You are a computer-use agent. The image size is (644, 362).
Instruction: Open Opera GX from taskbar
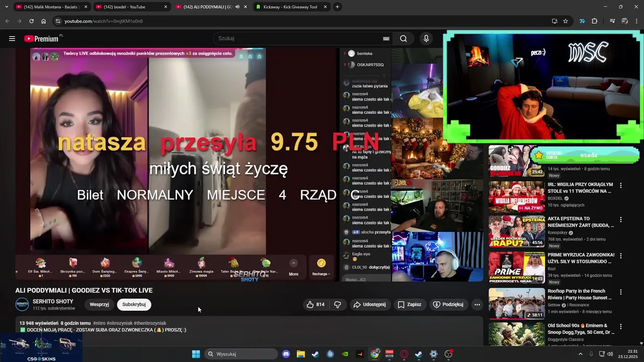(404, 354)
